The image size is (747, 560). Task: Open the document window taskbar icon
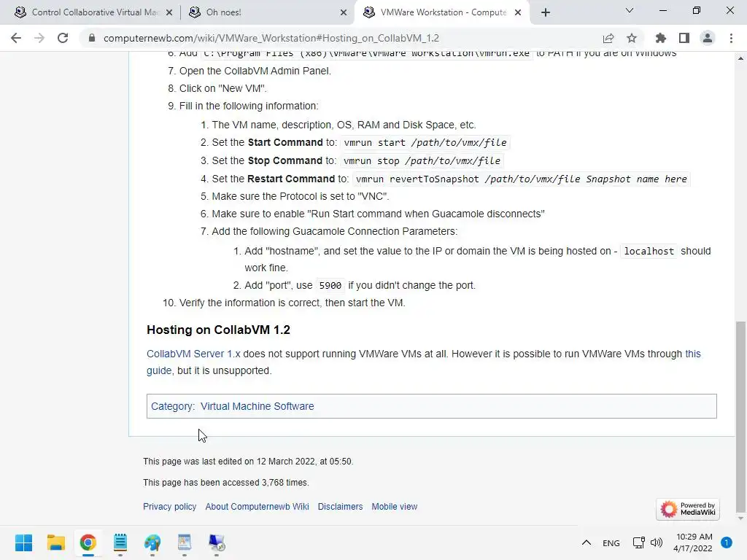coord(185,542)
